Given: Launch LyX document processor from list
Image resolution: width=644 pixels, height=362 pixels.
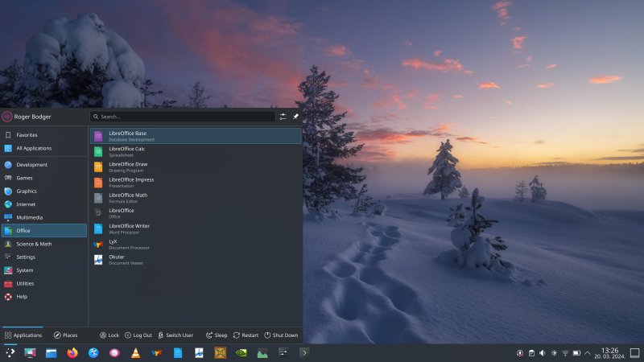Looking at the screenshot, I should tap(196, 245).
